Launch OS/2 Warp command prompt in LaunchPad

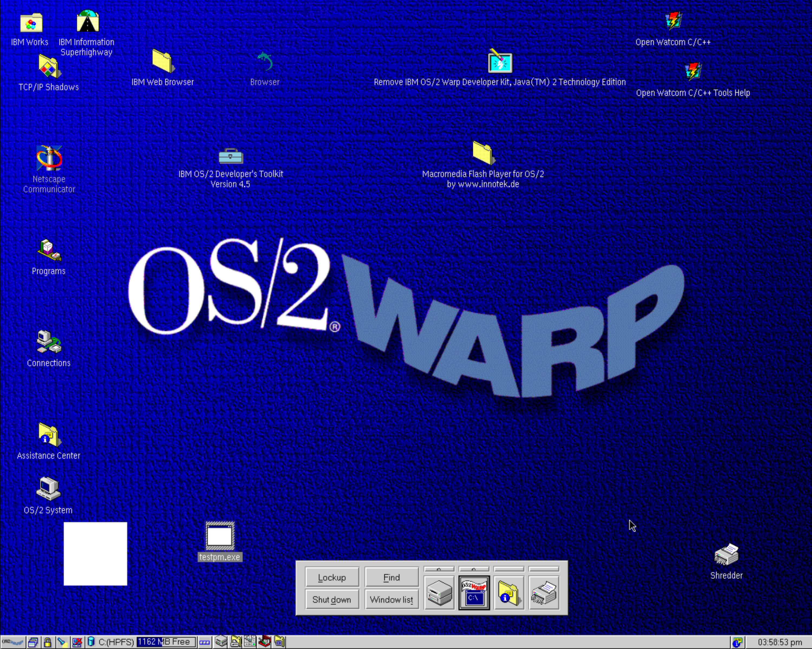[x=474, y=593]
